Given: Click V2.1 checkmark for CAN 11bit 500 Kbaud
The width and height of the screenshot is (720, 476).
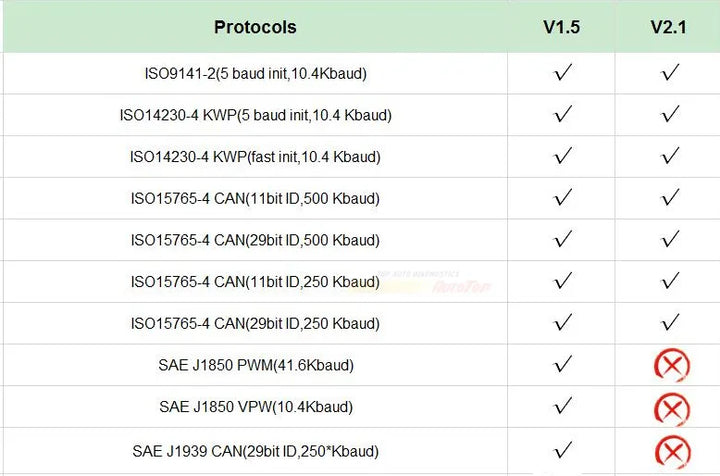Looking at the screenshot, I should click(x=670, y=197).
